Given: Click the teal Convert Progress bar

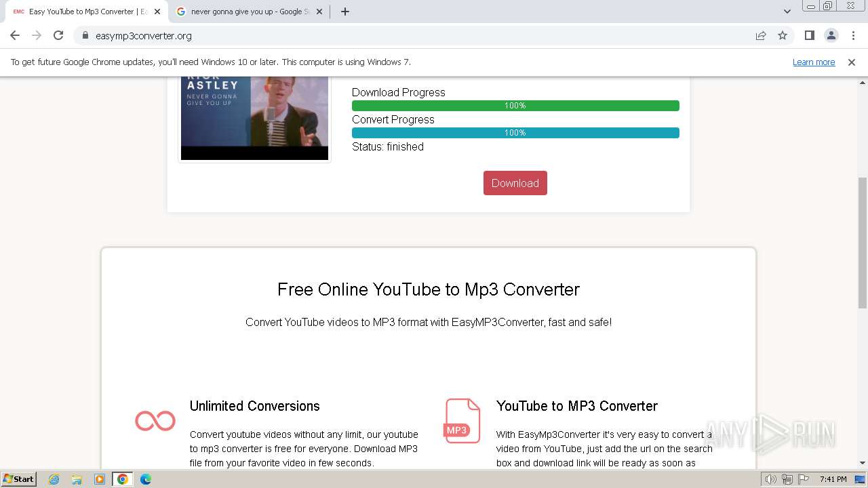Looking at the screenshot, I should tap(515, 133).
